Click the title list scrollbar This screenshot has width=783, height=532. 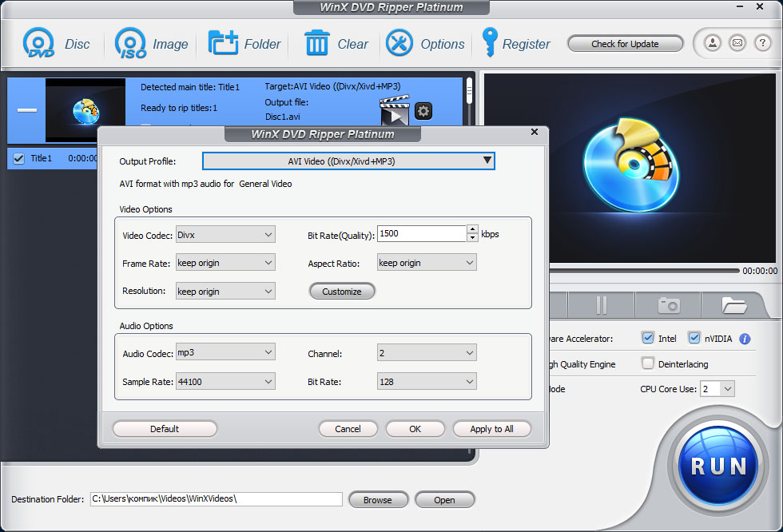tap(469, 91)
